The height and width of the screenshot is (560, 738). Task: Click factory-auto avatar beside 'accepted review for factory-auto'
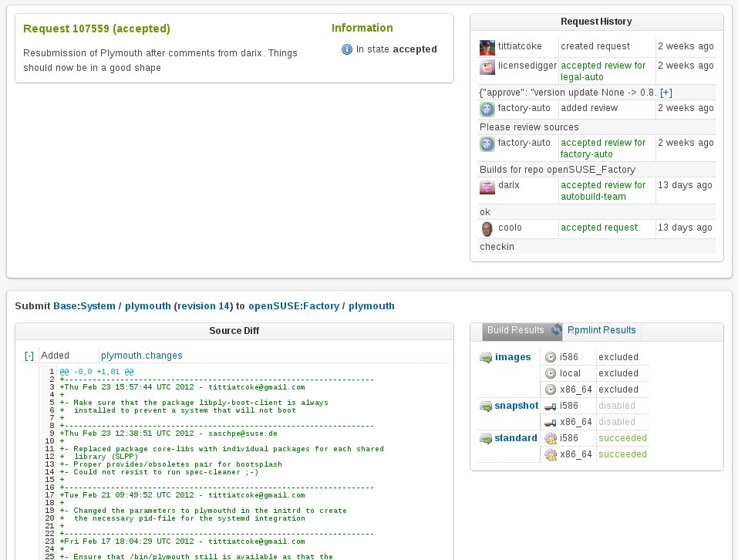point(487,144)
